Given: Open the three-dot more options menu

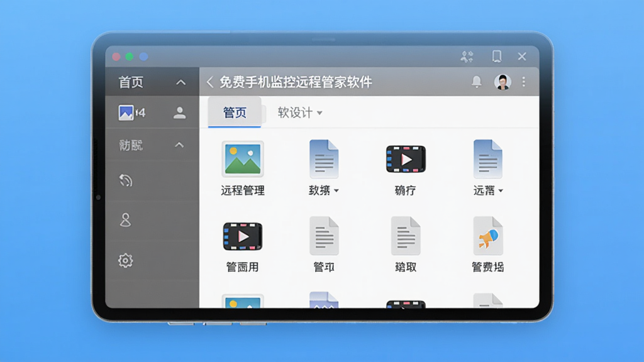Looking at the screenshot, I should [524, 82].
